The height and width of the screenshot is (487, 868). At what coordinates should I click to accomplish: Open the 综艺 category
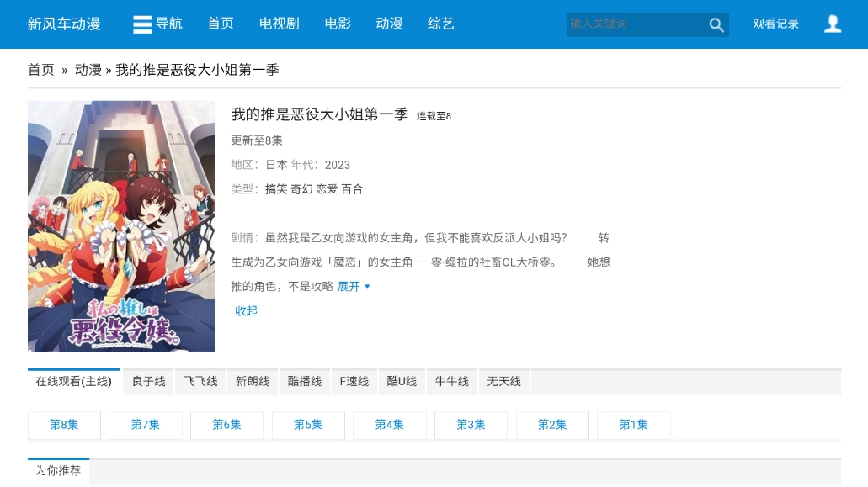pos(440,24)
